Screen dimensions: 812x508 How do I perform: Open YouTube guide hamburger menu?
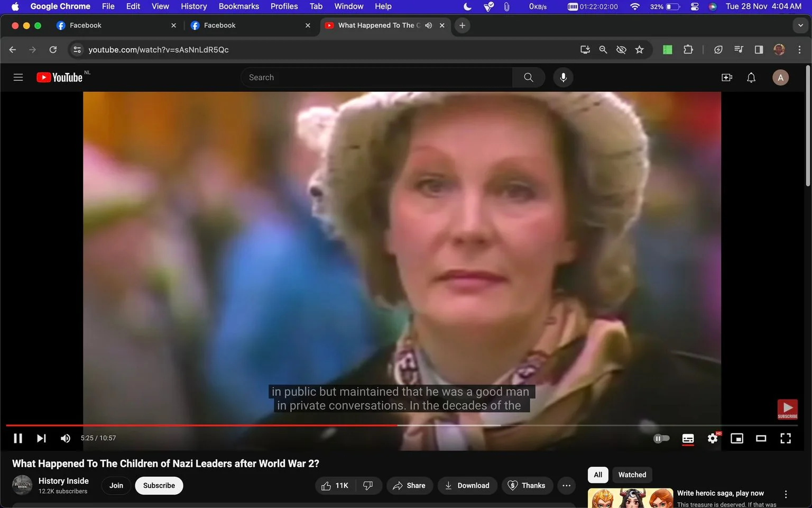point(18,77)
